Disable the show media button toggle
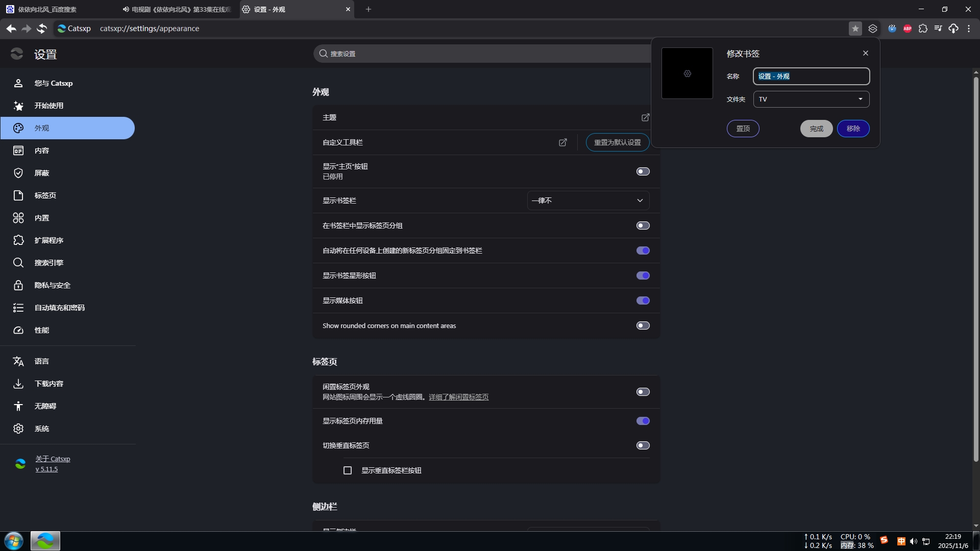The image size is (980, 551). tap(643, 300)
